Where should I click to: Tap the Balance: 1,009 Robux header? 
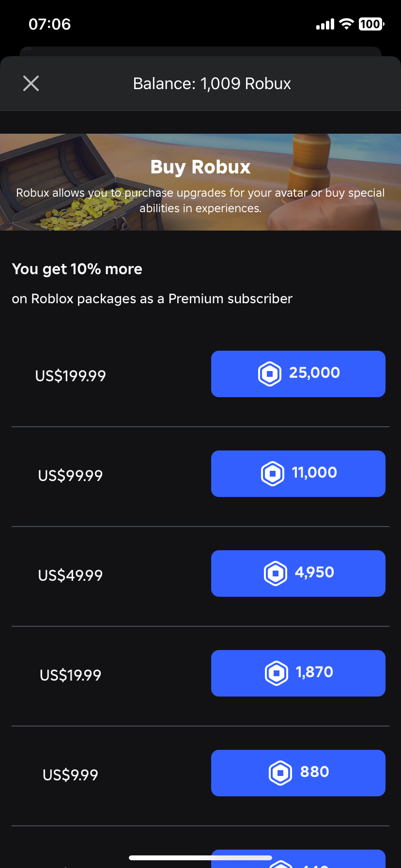tap(212, 84)
